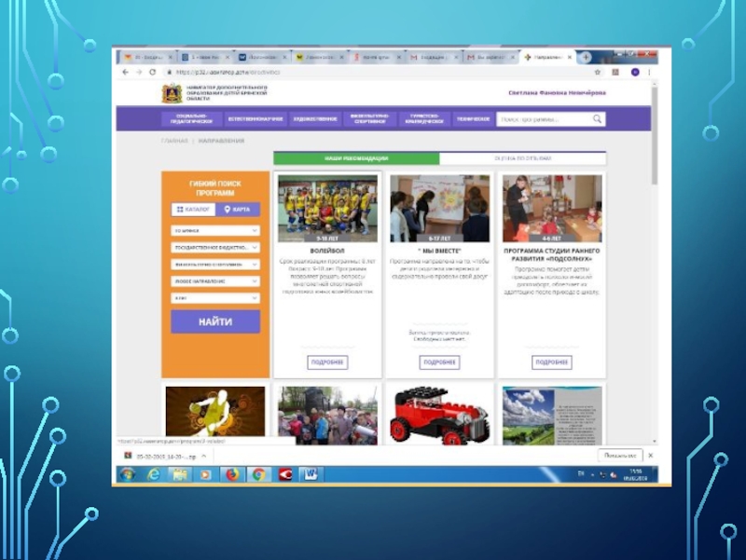Click the magnifier icon in program search

(597, 119)
